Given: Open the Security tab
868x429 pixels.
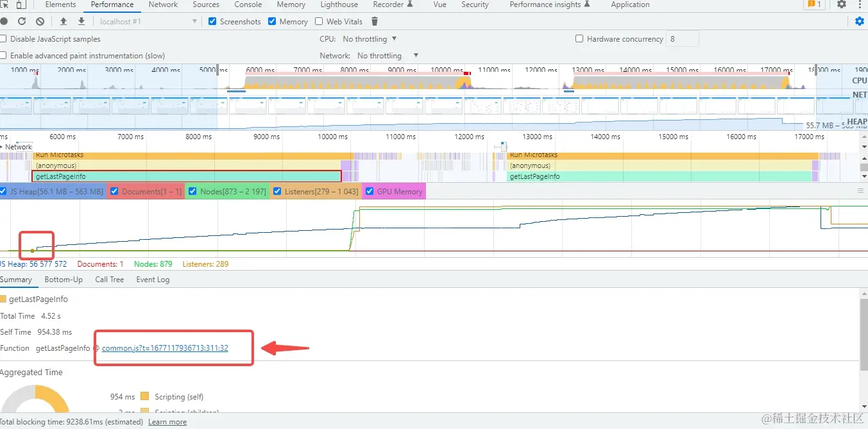Looking at the screenshot, I should coord(475,4).
